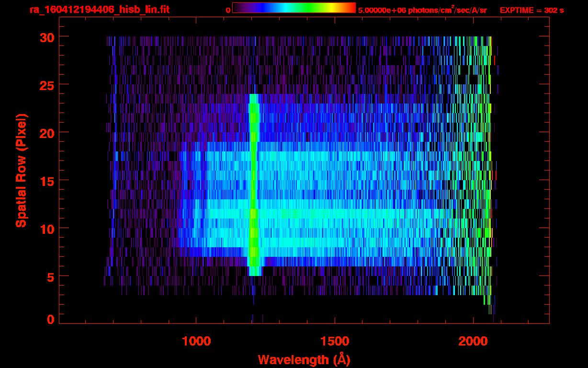Click the red end of the color bar
The height and width of the screenshot is (368, 588).
tap(350, 8)
